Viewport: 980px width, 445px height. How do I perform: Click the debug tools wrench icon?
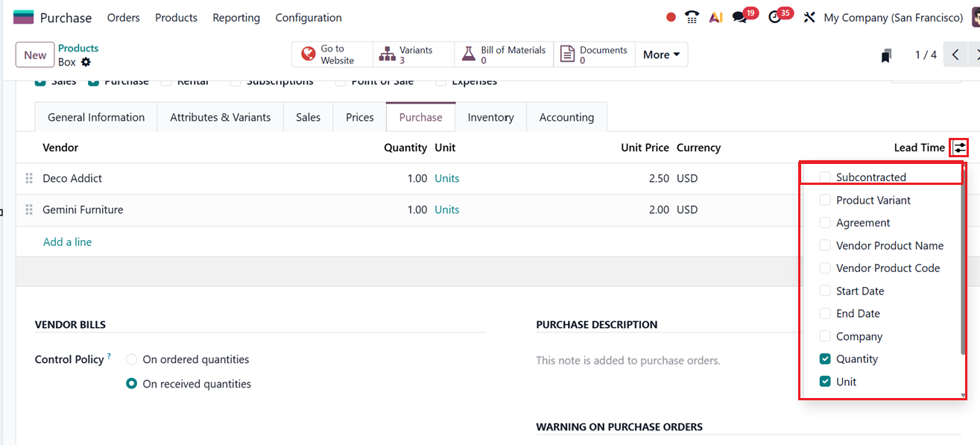[809, 17]
